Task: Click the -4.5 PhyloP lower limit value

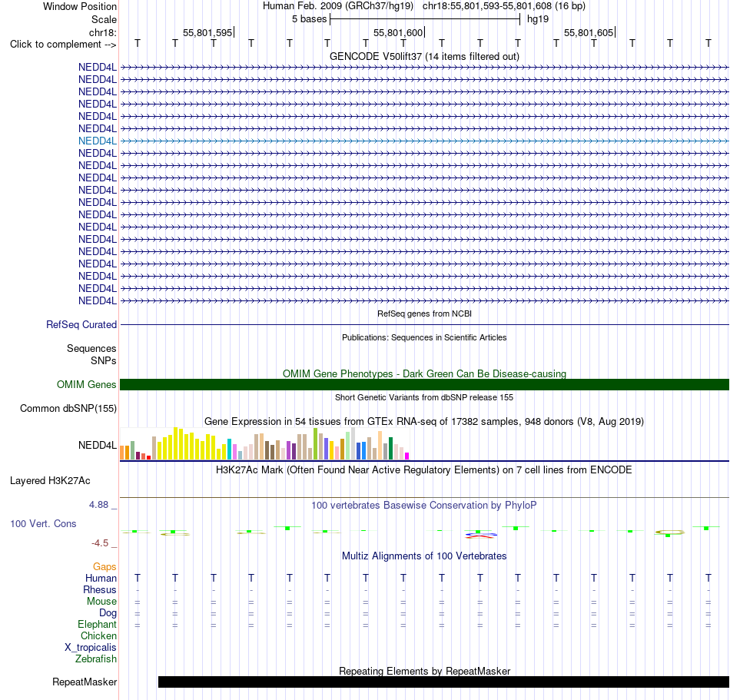Action: [100, 543]
